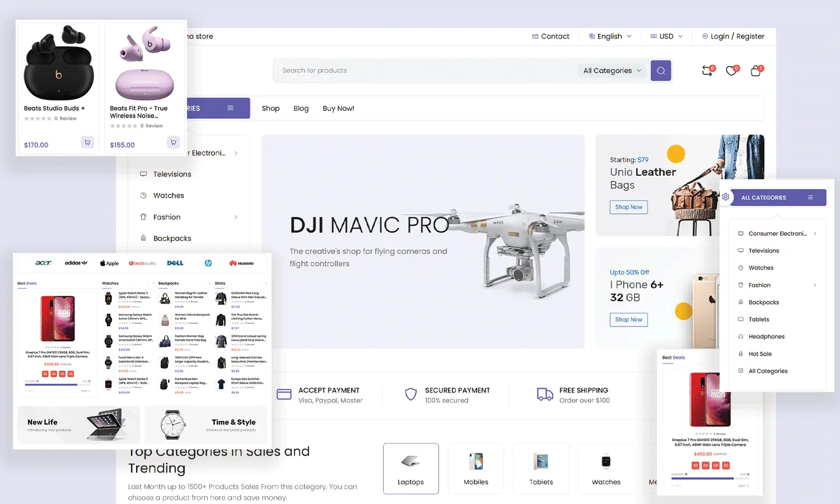
Task: Click the hamburger icon in purple categories bar
Action: pyautogui.click(x=230, y=108)
